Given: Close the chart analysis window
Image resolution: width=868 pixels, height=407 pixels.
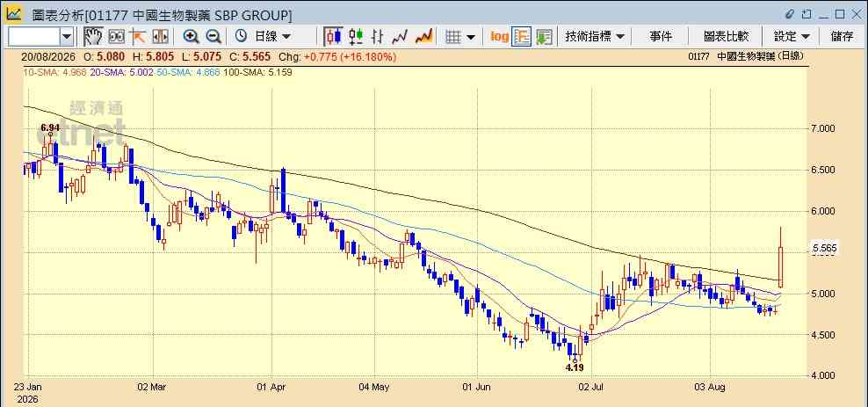Looking at the screenshot, I should pos(856,14).
